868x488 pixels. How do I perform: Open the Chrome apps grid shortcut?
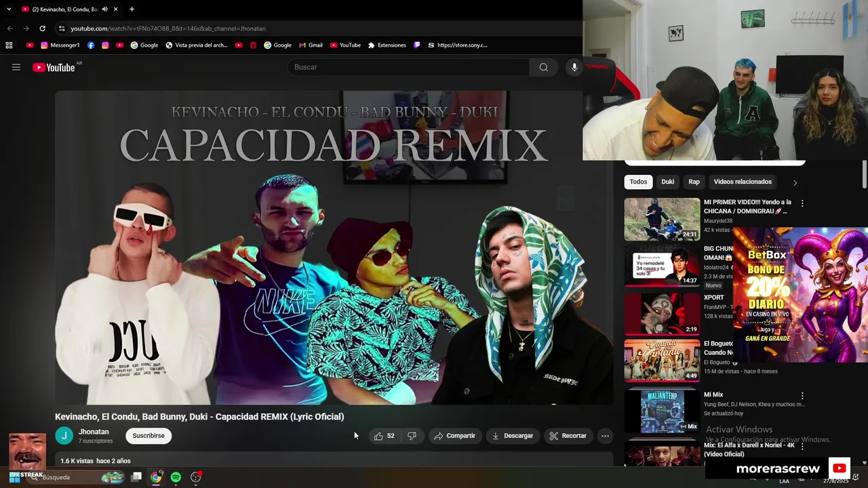[x=9, y=45]
